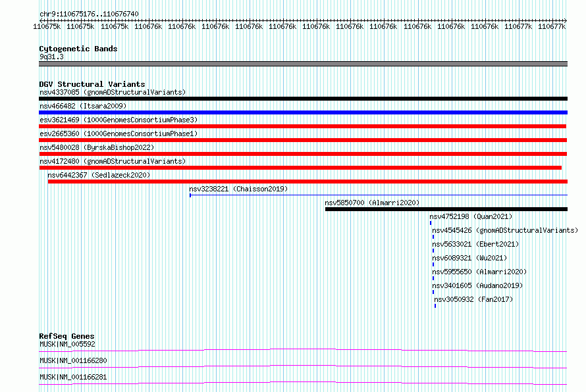586x392 pixels.
Task: Open esv3621469 1000GenomesConsortiumPhase3 label
Action: pyautogui.click(x=119, y=120)
